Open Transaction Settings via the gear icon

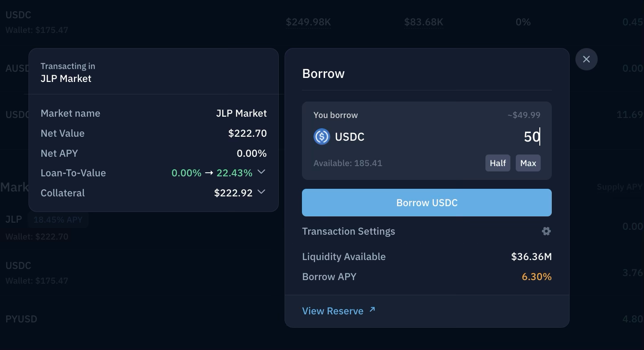546,231
